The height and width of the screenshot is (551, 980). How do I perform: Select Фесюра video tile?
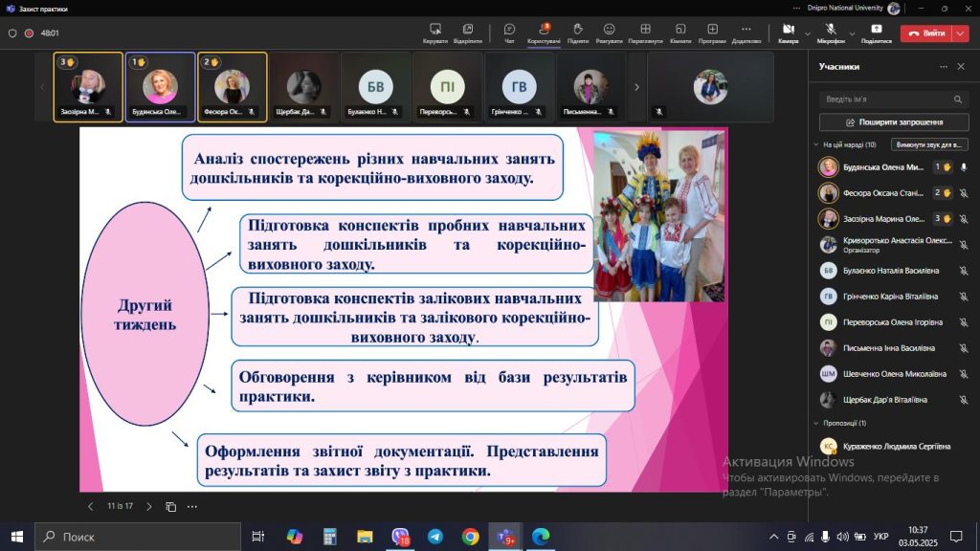pos(232,87)
